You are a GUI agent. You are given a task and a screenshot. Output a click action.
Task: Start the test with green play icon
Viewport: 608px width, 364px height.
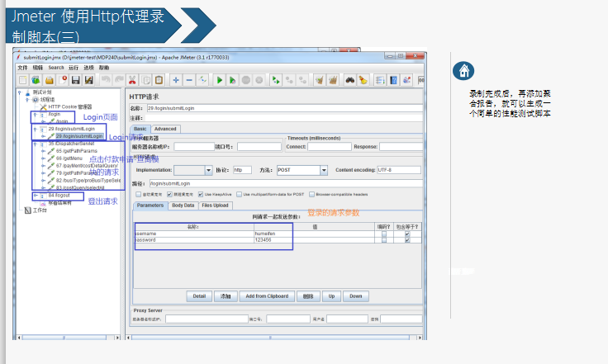220,80
